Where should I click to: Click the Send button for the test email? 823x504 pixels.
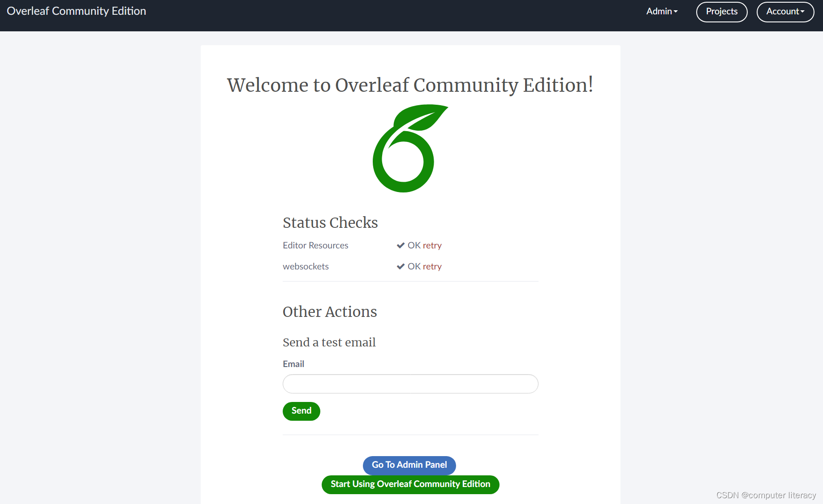[301, 411]
